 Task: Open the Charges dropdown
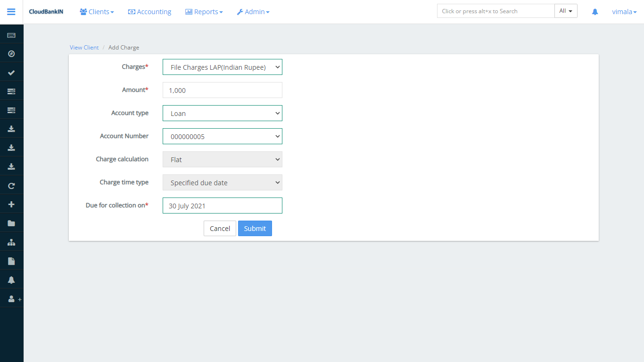pos(222,67)
